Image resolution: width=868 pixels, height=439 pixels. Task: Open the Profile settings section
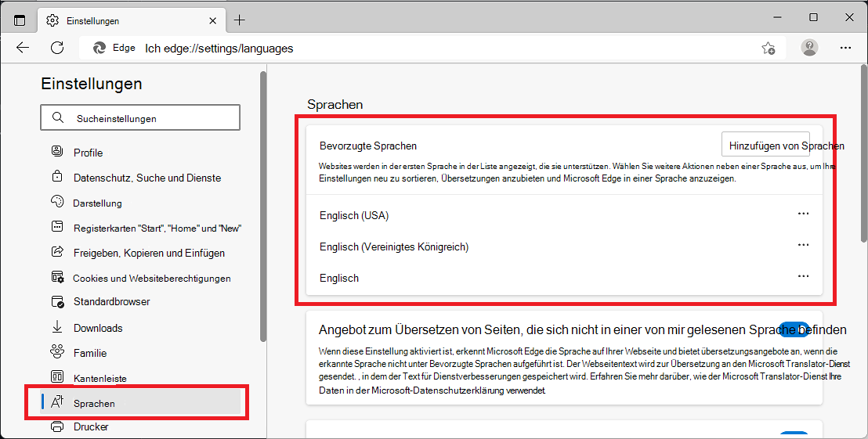point(88,153)
